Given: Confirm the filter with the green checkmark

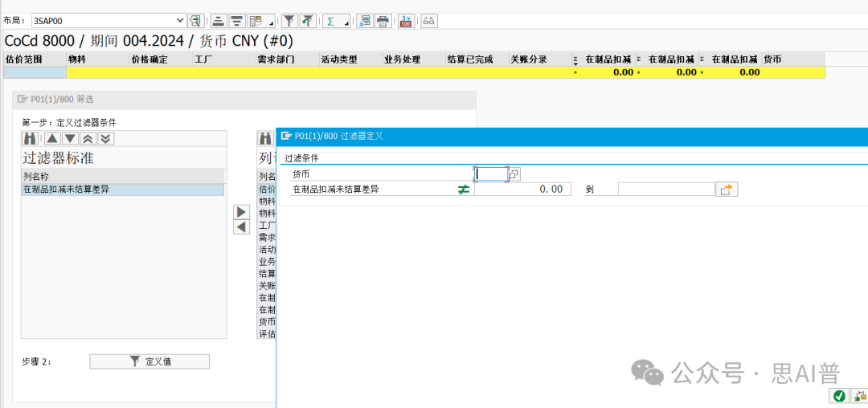Looking at the screenshot, I should coord(839,396).
